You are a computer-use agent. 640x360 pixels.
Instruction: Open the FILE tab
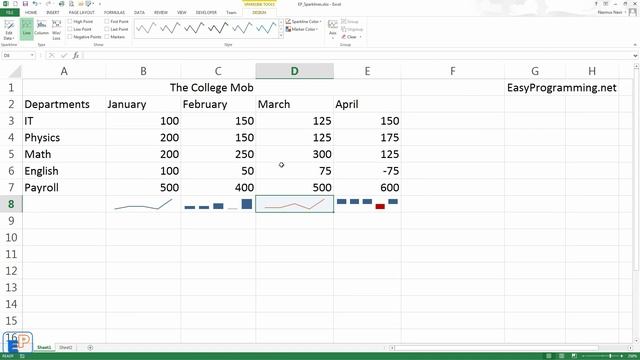tap(10, 12)
